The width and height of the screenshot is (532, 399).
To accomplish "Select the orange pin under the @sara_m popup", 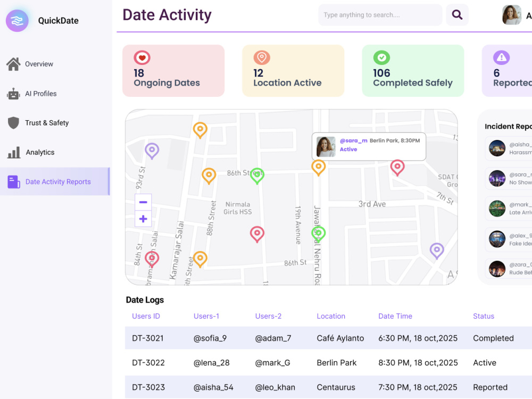I will click(x=319, y=168).
